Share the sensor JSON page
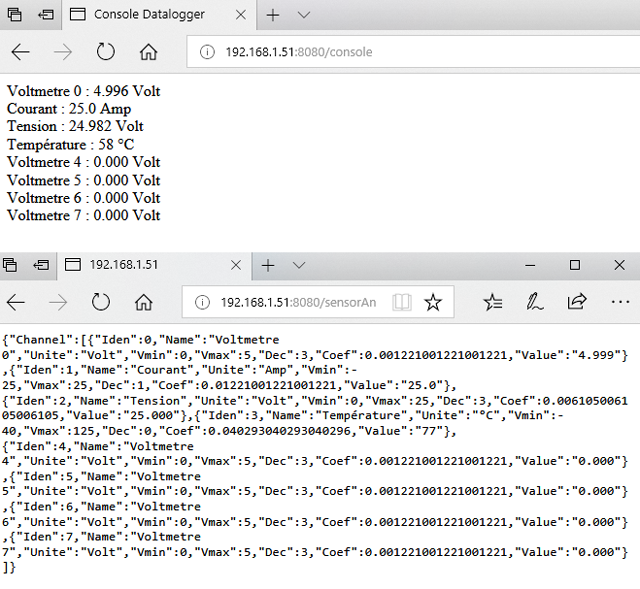The height and width of the screenshot is (589, 640). coord(577,302)
